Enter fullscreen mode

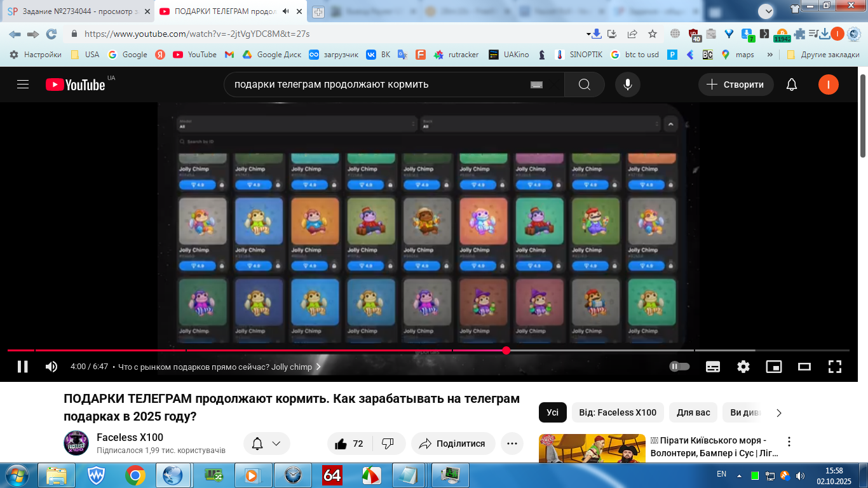(835, 367)
